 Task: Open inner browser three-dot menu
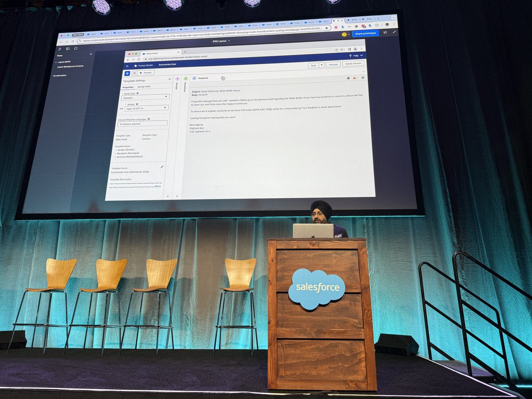point(362,48)
